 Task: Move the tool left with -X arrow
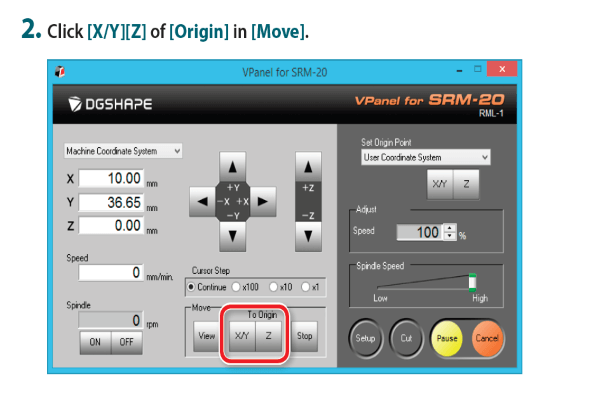(x=203, y=201)
